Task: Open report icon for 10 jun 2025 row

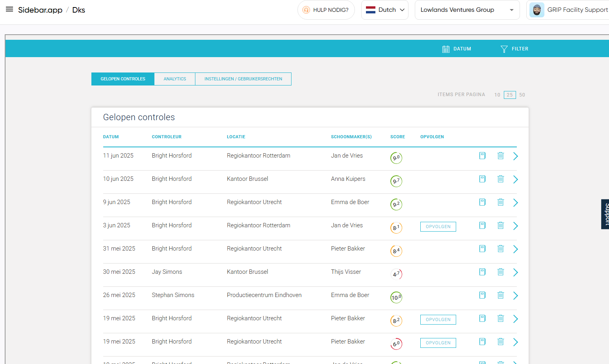Action: (x=483, y=179)
